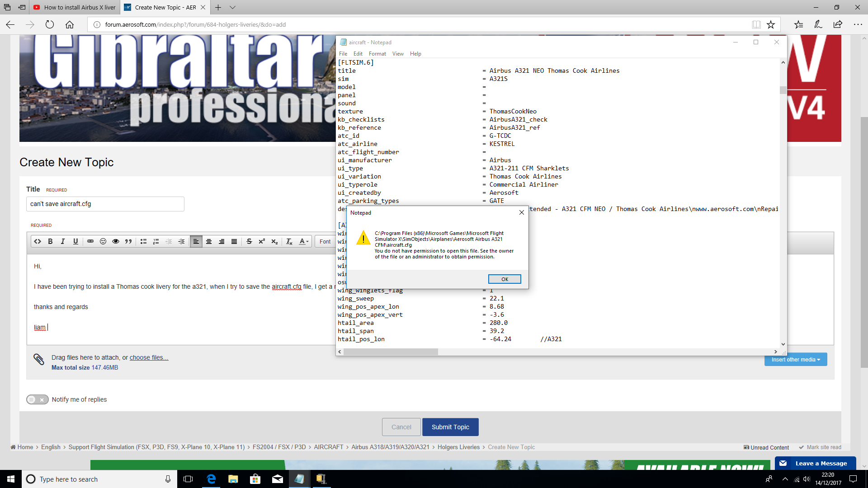Open Holgers Liveries breadcrumb
This screenshot has height=488, width=868.
458,447
